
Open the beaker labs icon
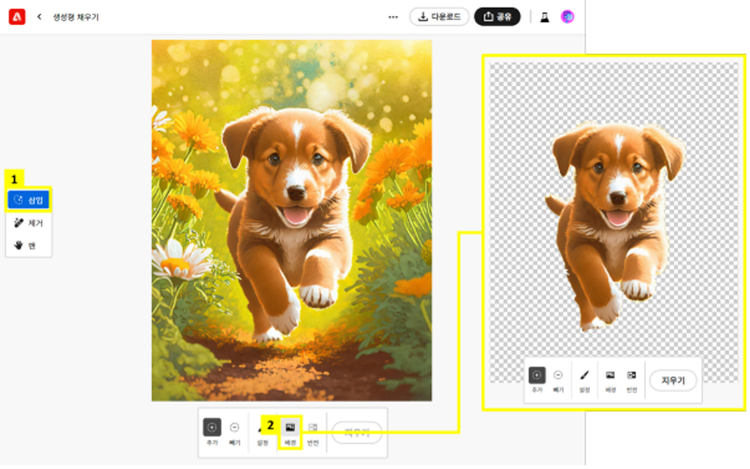pos(544,17)
